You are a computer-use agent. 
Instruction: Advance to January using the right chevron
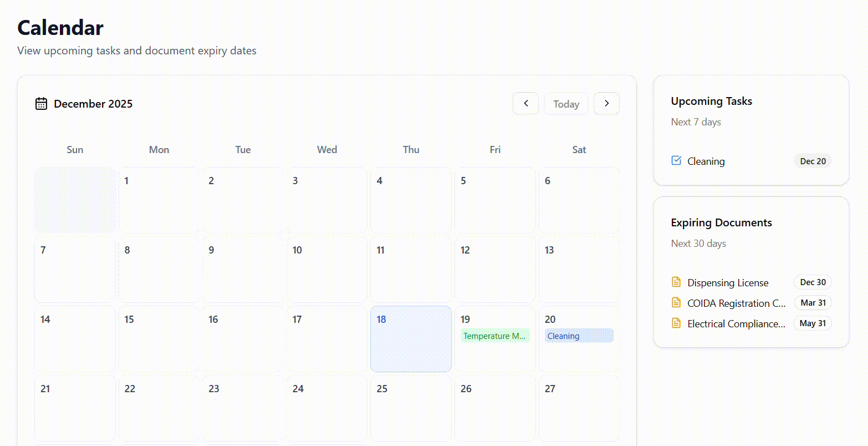point(606,103)
